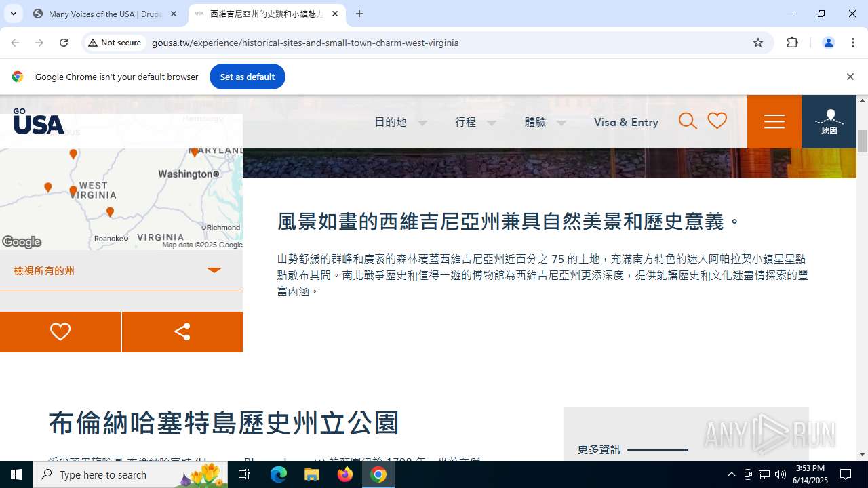868x488 pixels.
Task: Dismiss the default browser notification bar
Action: 850,77
